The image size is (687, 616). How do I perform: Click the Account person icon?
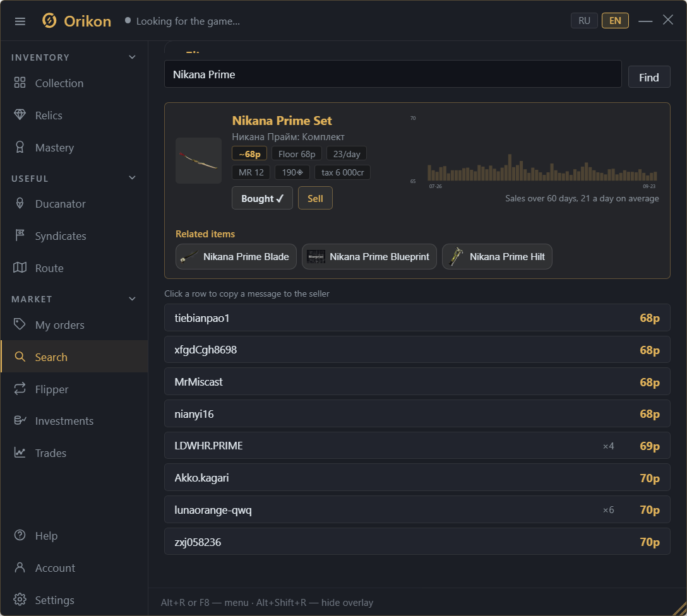(20, 567)
